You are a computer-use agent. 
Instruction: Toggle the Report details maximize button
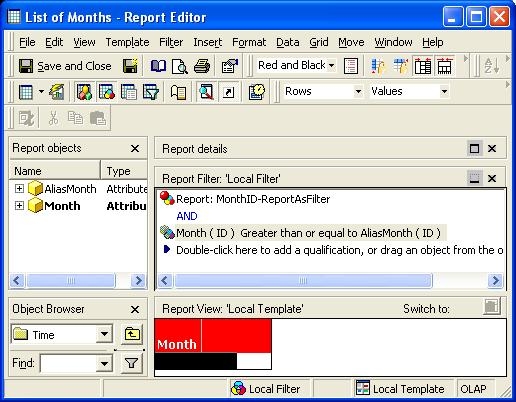tap(474, 148)
